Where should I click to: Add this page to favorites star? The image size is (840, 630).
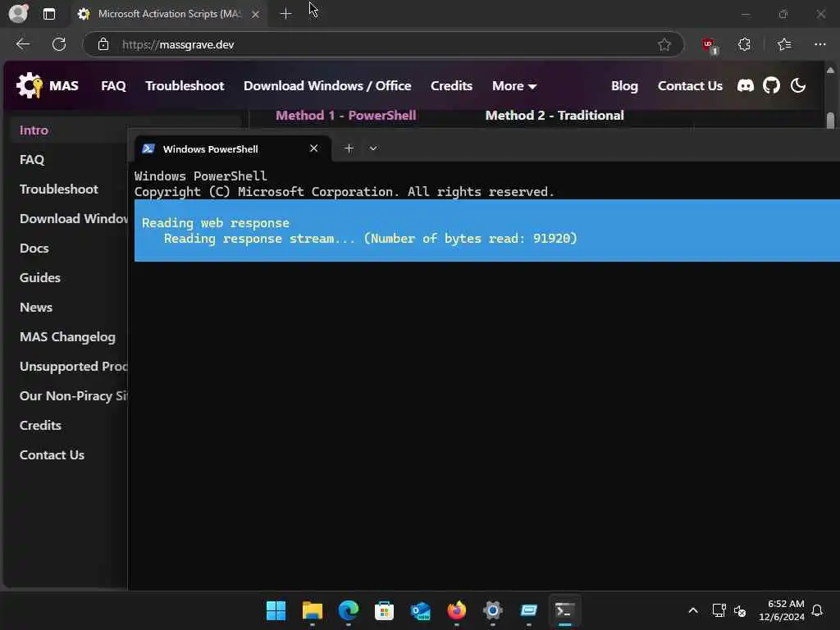coord(664,44)
